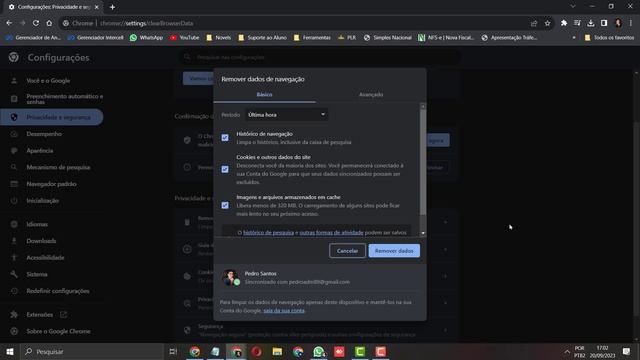Click the Cancelar button
Viewport: 640px width, 360px height.
tap(347, 251)
